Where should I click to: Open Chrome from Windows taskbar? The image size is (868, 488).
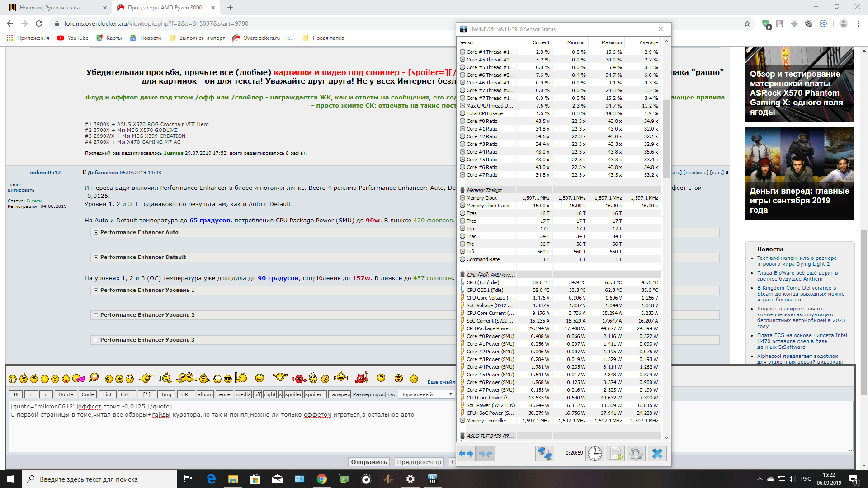coord(322,479)
